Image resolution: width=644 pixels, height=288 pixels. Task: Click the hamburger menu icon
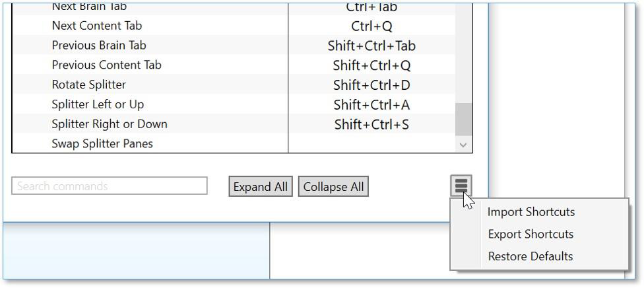pos(461,186)
